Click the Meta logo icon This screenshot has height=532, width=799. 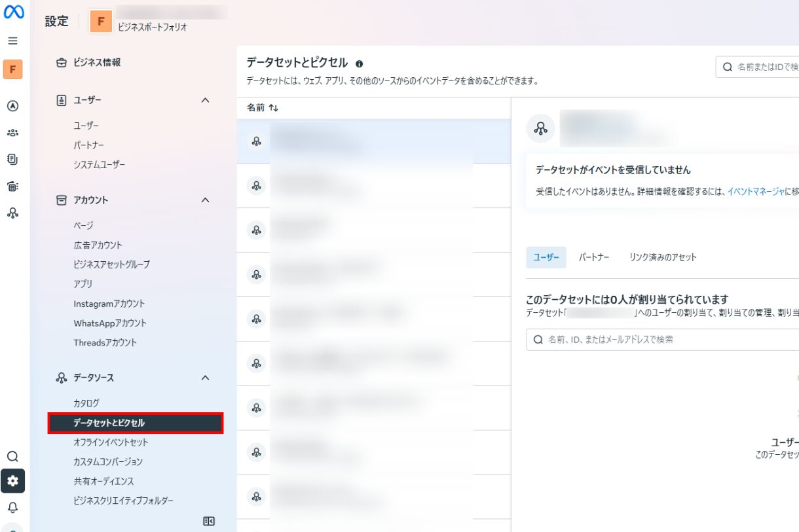pos(14,13)
